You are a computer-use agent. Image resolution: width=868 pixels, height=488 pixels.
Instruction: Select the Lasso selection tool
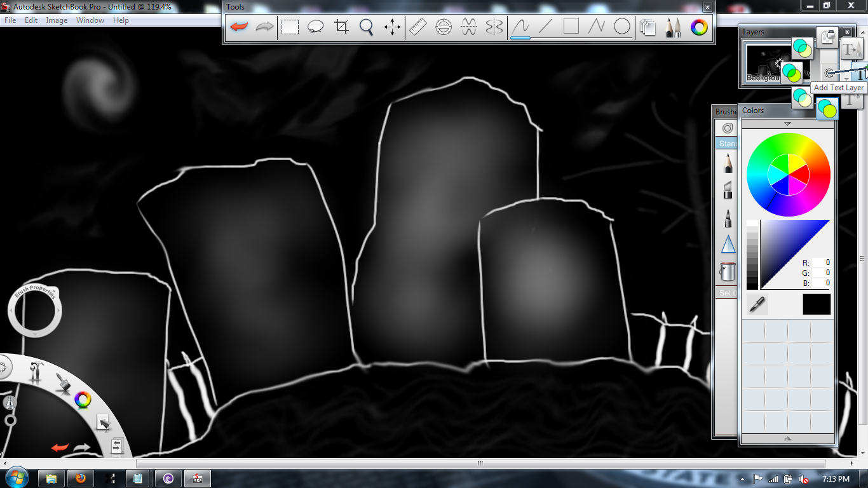316,27
